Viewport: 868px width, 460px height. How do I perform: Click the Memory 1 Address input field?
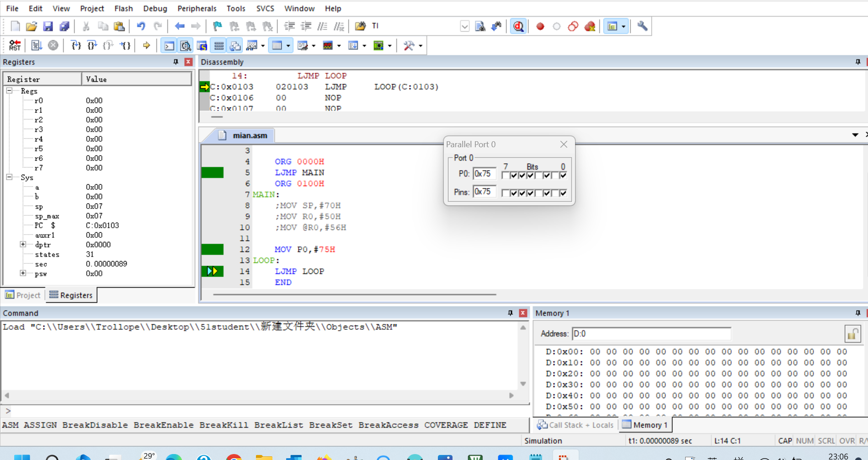coord(651,334)
